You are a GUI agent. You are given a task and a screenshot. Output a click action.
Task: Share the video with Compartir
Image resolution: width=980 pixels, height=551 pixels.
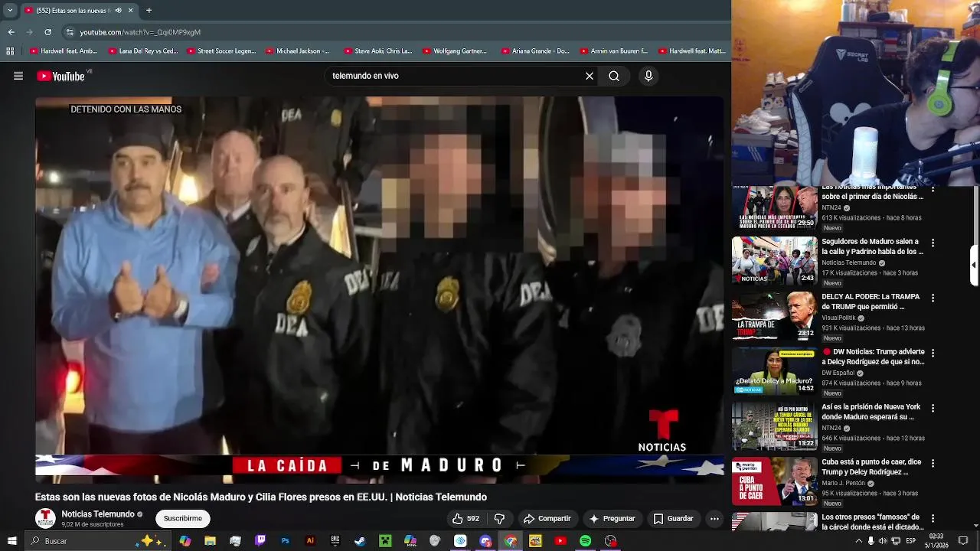[547, 519]
